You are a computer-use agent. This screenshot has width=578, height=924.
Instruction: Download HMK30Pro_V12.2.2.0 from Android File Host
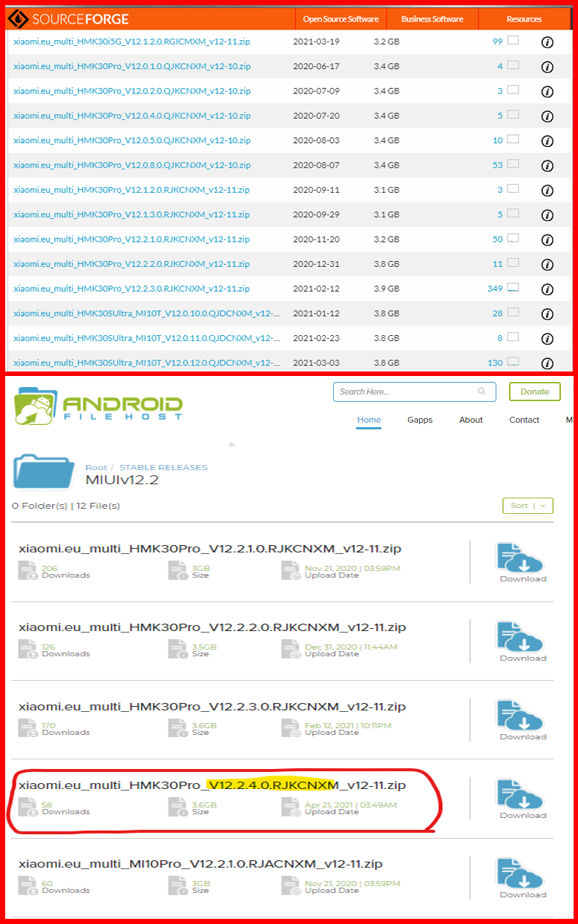pyautogui.click(x=522, y=641)
